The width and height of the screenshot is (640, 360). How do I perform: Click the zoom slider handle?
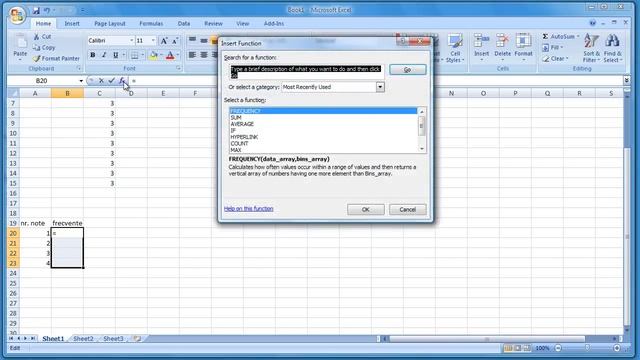click(x=587, y=348)
